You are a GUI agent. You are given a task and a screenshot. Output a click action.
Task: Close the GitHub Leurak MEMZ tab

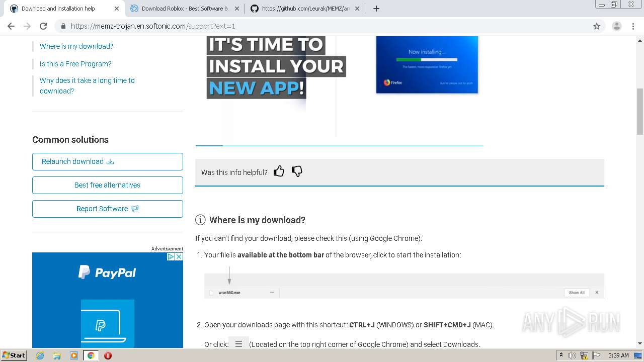point(357,9)
